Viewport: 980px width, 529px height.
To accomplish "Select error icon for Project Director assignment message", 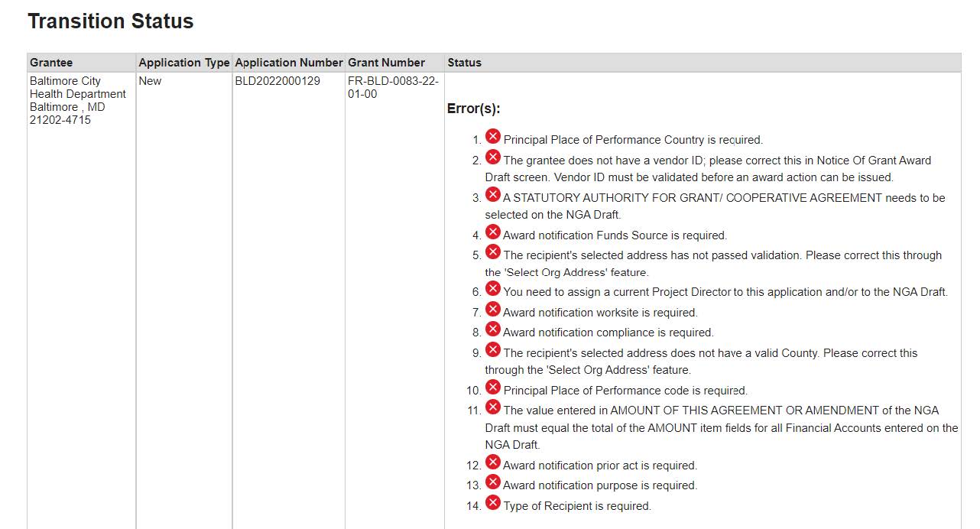I will click(493, 289).
